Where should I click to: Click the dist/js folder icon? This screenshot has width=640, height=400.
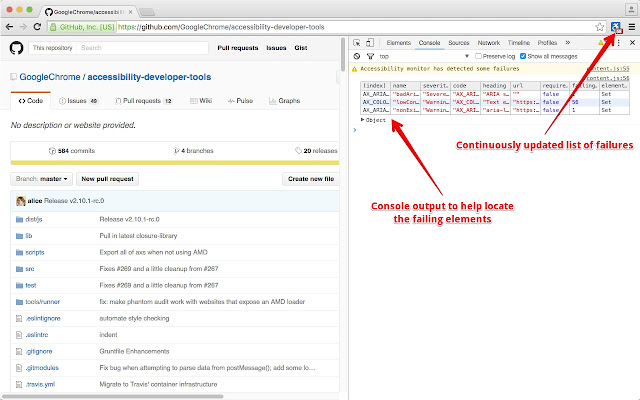[x=19, y=220]
